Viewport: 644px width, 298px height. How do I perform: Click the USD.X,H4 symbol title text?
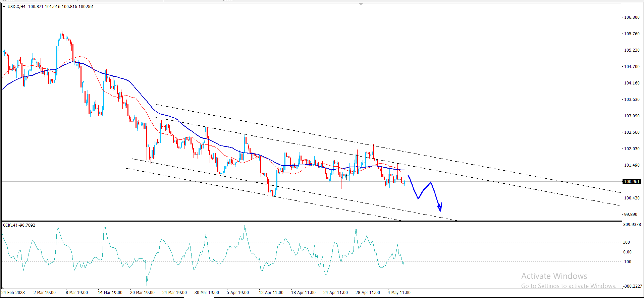(x=16, y=7)
